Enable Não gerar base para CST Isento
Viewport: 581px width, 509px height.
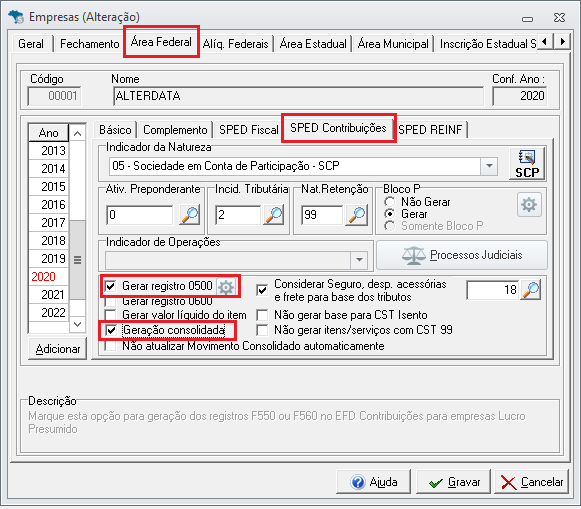(x=262, y=315)
